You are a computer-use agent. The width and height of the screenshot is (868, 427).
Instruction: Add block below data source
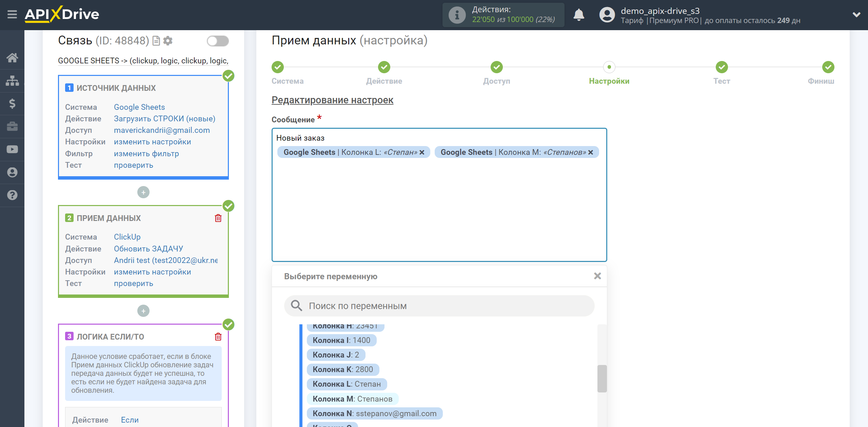(143, 192)
